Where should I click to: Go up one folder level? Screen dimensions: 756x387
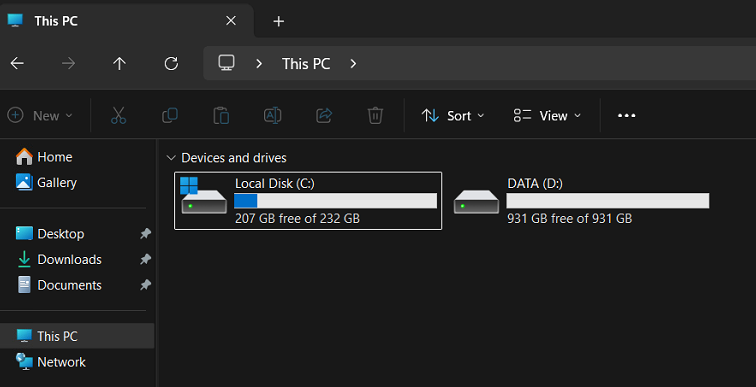point(119,63)
